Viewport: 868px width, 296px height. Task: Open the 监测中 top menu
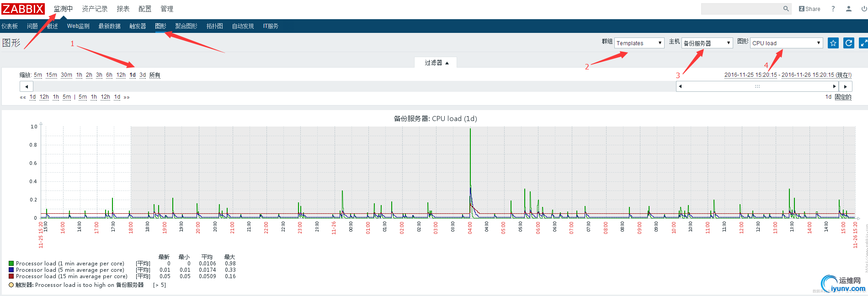tap(63, 9)
